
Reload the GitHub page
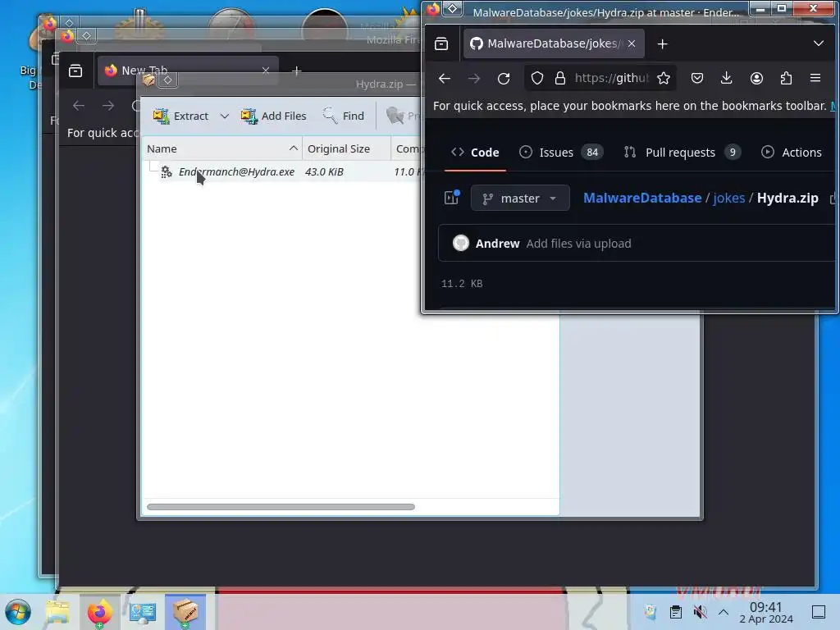click(x=504, y=79)
